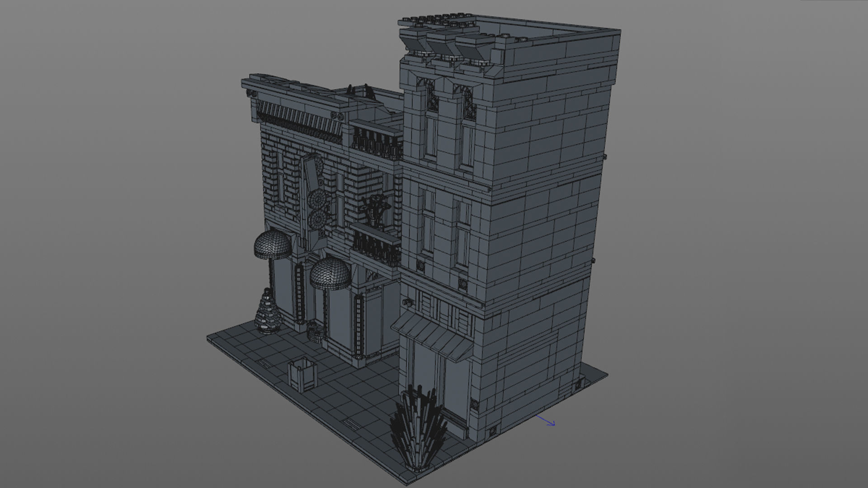Select the striped canopy under left cornice
The width and height of the screenshot is (868, 488).
point(298,118)
